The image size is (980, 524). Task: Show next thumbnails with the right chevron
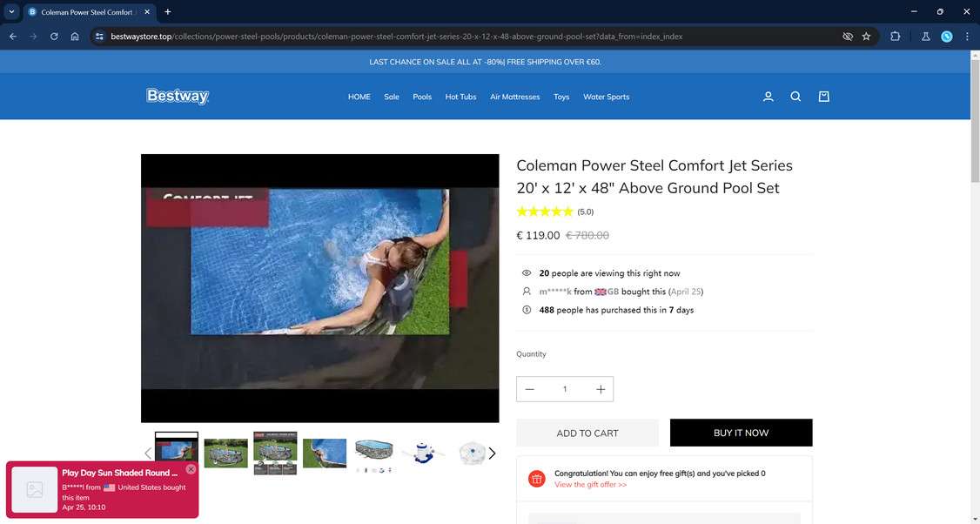click(x=492, y=453)
